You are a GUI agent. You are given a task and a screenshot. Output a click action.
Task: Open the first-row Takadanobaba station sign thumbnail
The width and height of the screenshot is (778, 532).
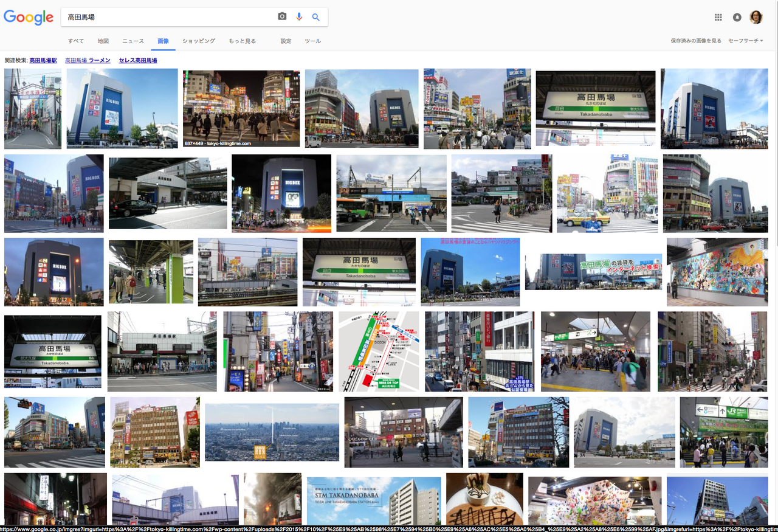click(x=596, y=108)
